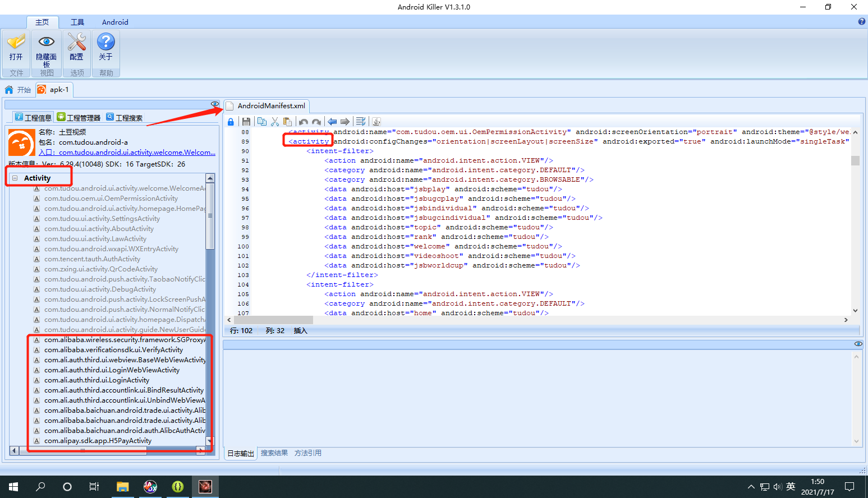Viewport: 868px width, 498px height.
Task: Switch to the 日志输出 log output tab
Action: tap(241, 453)
